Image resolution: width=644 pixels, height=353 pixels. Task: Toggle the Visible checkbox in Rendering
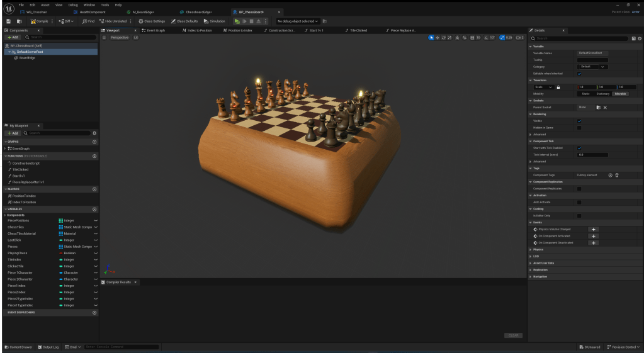(579, 121)
